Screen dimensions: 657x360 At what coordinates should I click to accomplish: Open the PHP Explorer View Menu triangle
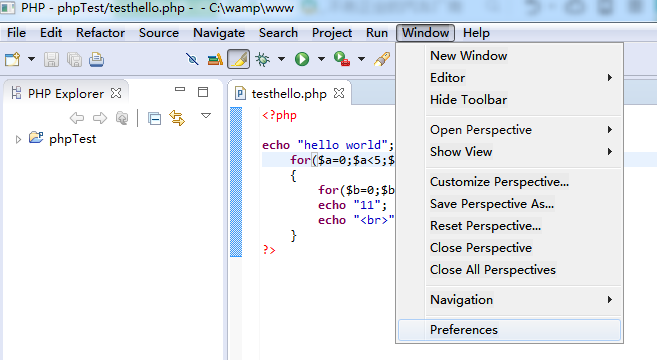(206, 115)
